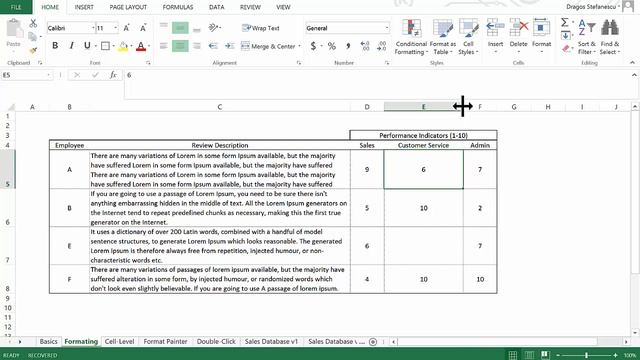This screenshot has height=360, width=640.
Task: Open Merge & Center dropdown arrow
Action: (x=300, y=46)
